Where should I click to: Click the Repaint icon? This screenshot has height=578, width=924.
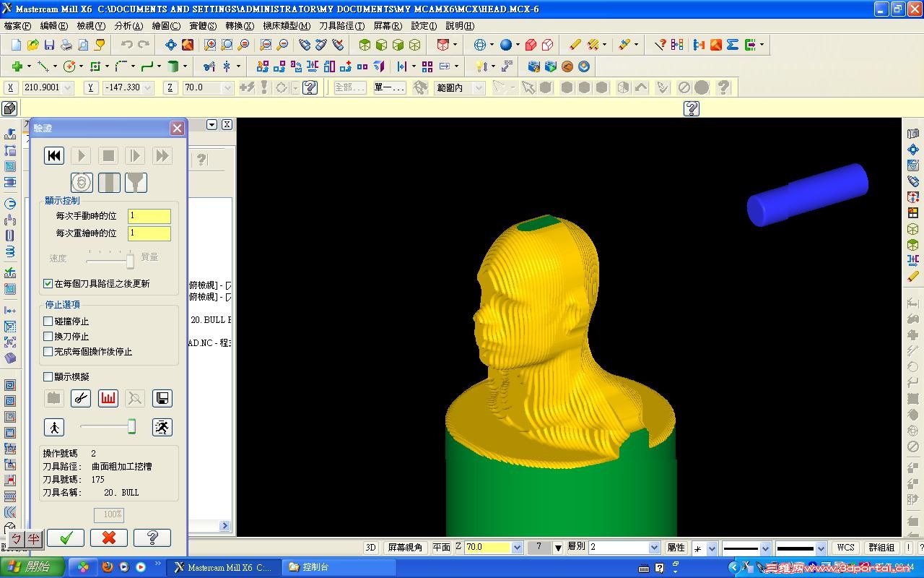(188, 45)
